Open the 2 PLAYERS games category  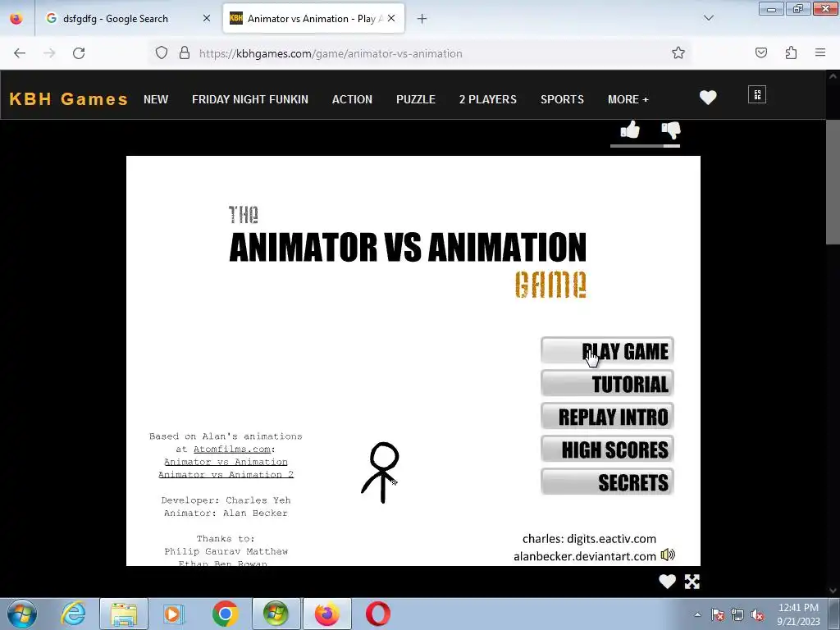(x=487, y=99)
